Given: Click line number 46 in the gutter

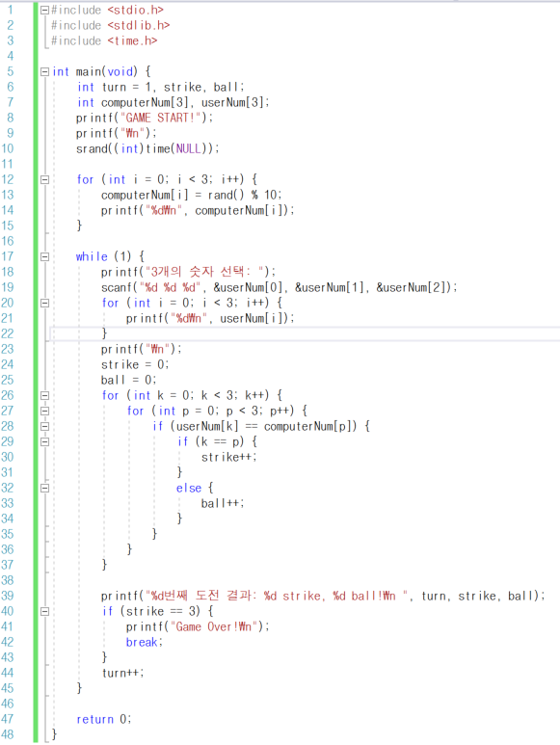Looking at the screenshot, I should pos(7,704).
